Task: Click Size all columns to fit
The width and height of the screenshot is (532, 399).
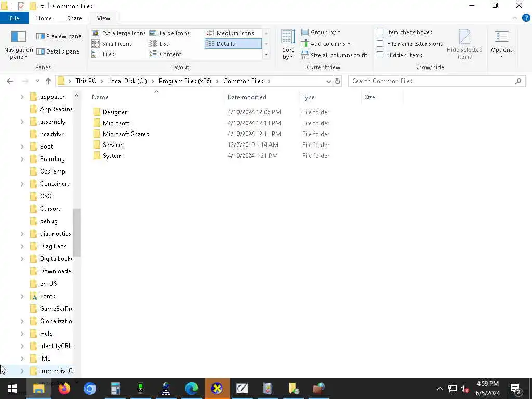Action: pos(334,55)
